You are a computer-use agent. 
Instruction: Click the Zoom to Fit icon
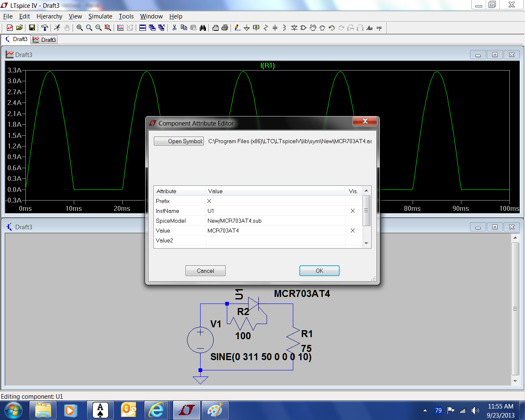108,28
